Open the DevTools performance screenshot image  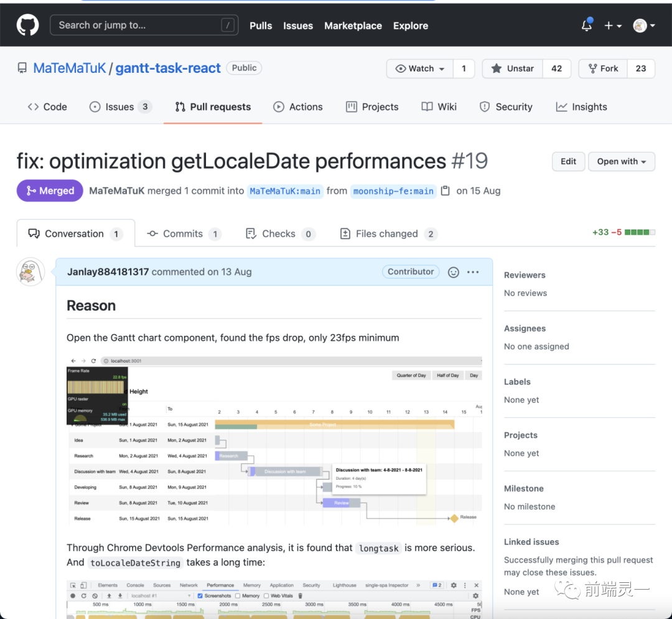tap(274, 599)
